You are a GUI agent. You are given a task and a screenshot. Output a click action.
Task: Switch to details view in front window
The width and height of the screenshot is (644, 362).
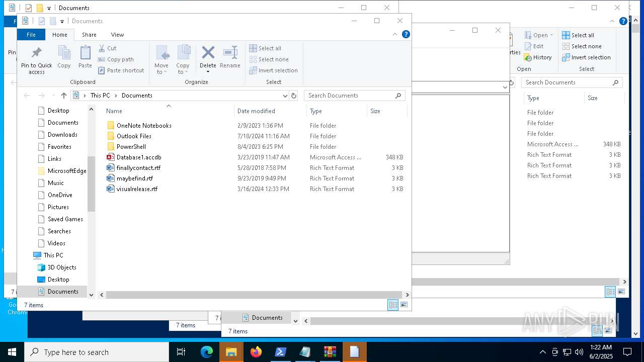tap(393, 305)
